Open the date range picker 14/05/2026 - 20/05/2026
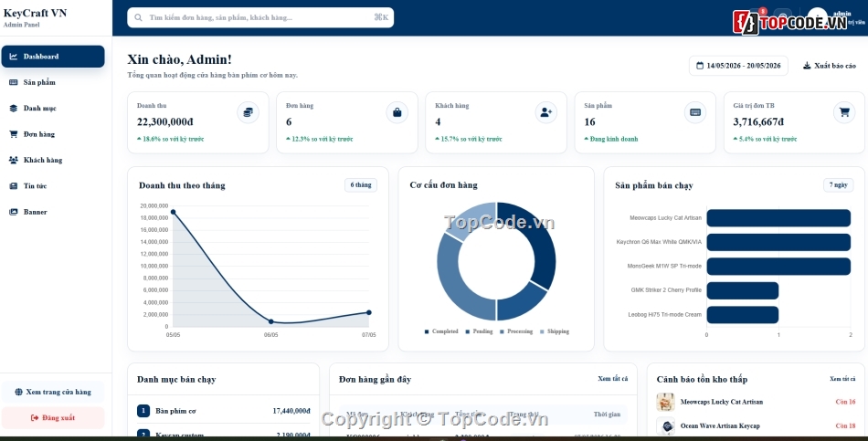Image resolution: width=868 pixels, height=441 pixels. (738, 66)
